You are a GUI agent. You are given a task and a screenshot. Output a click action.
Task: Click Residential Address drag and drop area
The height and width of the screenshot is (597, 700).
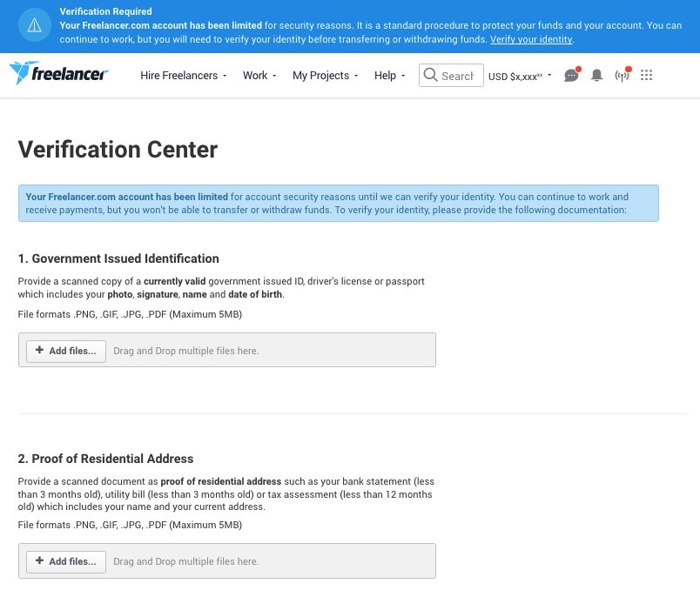226,560
